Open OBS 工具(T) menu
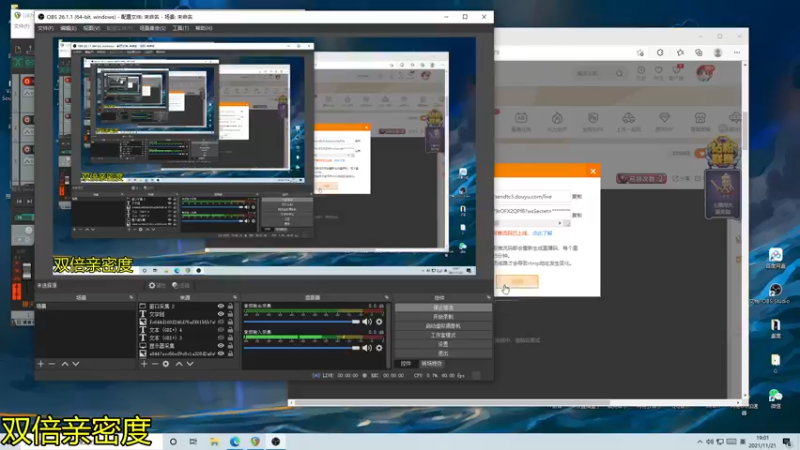800x450 pixels. pyautogui.click(x=180, y=28)
